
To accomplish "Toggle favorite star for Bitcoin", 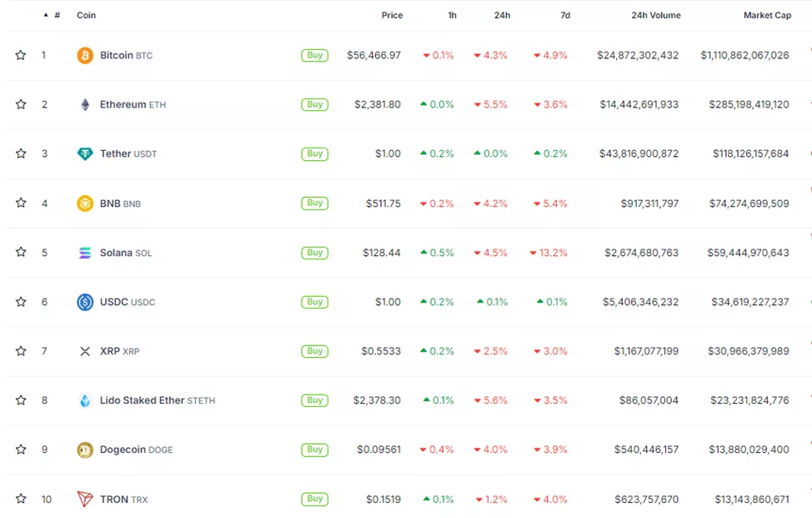I will (x=21, y=55).
